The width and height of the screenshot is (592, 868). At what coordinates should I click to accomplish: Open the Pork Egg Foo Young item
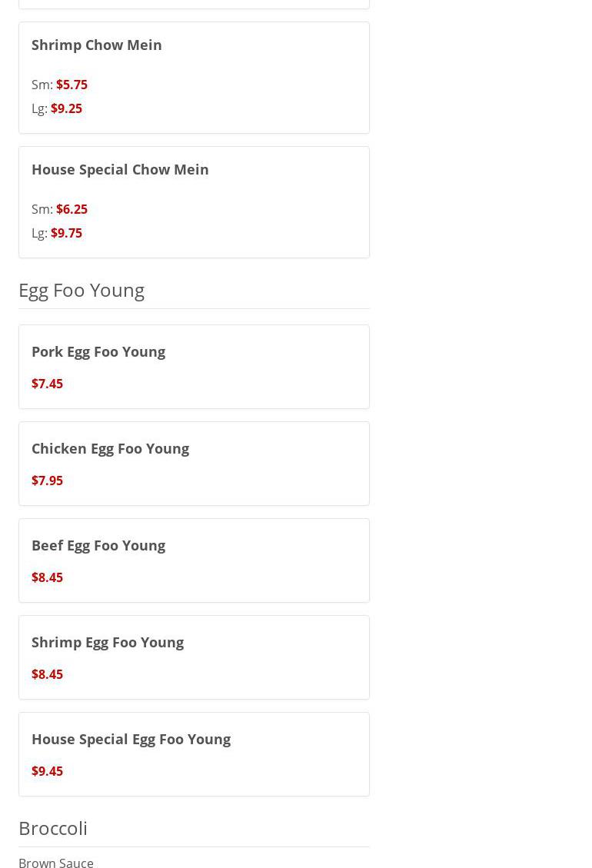98,351
